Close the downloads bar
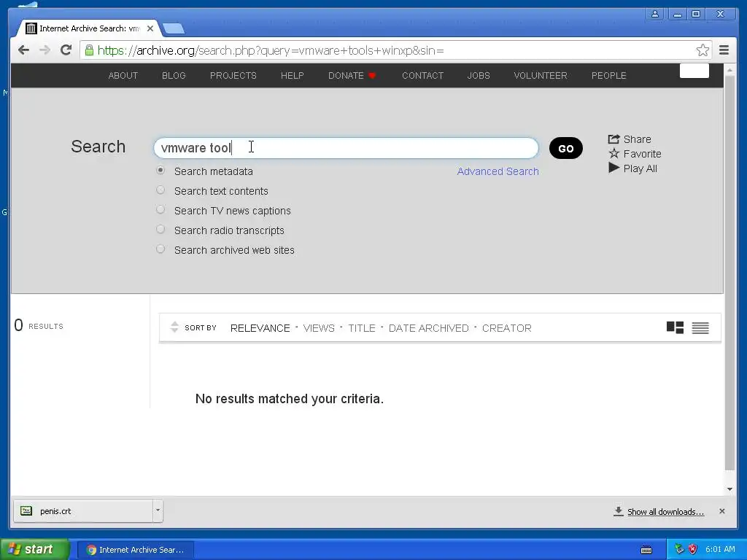The width and height of the screenshot is (747, 560). click(722, 511)
